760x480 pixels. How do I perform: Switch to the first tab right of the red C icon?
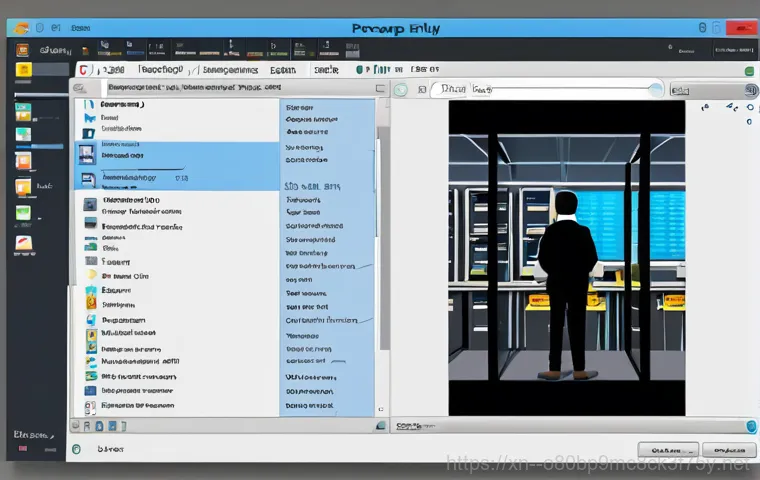point(112,70)
